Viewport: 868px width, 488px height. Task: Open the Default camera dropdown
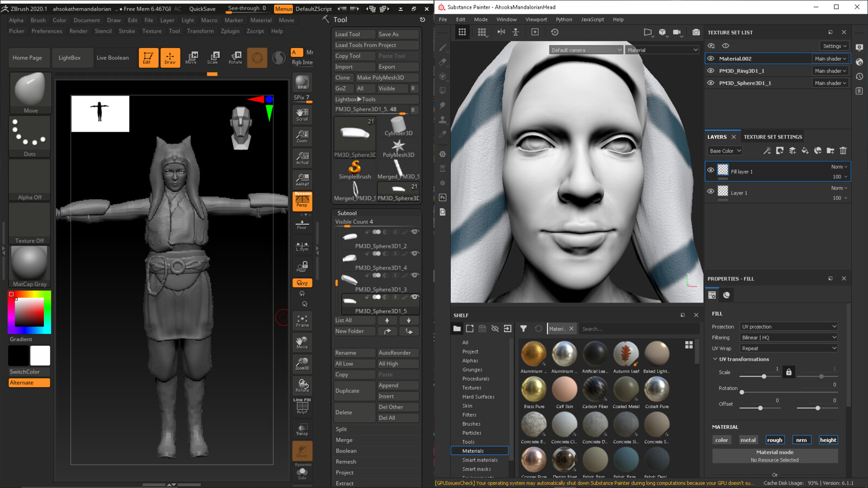click(x=586, y=50)
